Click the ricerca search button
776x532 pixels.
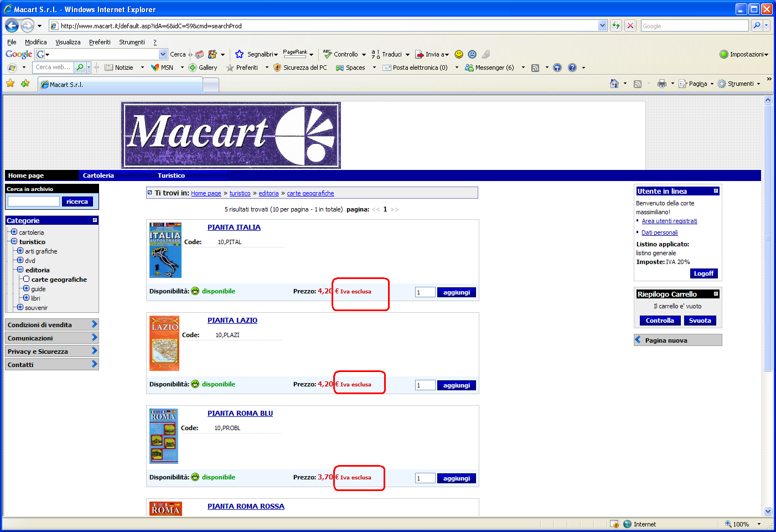point(77,202)
